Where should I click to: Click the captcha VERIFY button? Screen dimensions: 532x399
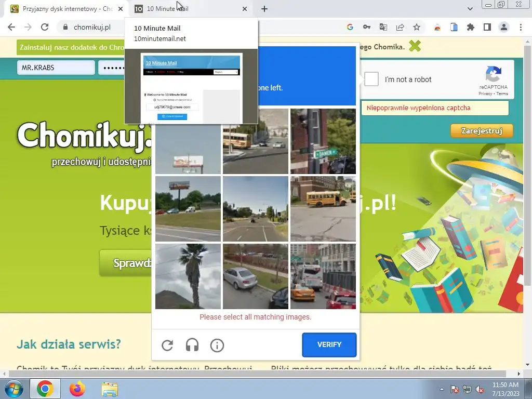click(x=329, y=345)
